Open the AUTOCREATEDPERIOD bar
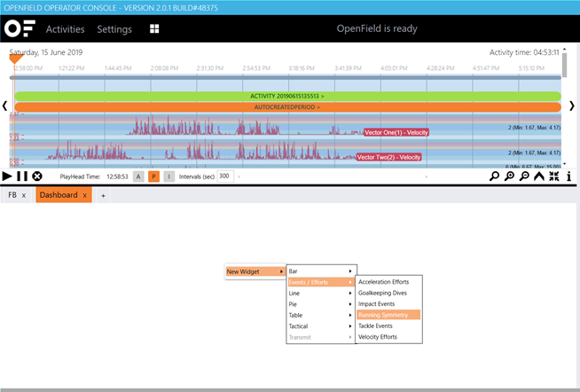This screenshot has width=580, height=392. coord(287,107)
